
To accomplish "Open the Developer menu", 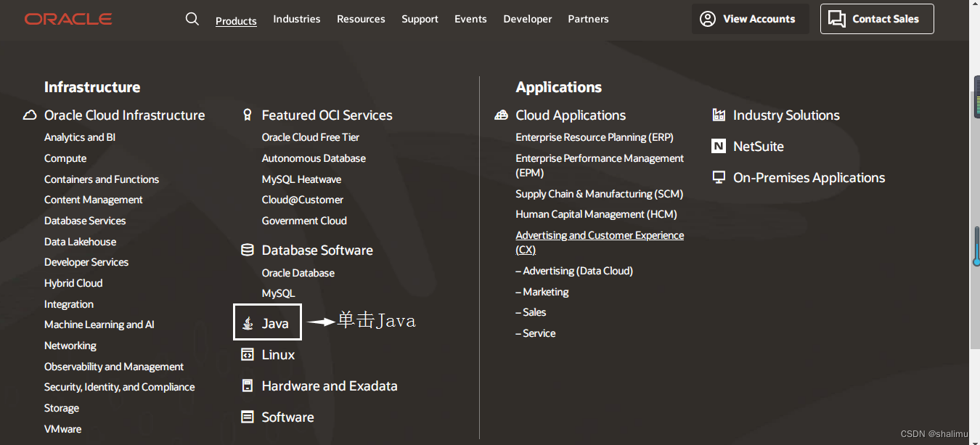I will tap(528, 20).
